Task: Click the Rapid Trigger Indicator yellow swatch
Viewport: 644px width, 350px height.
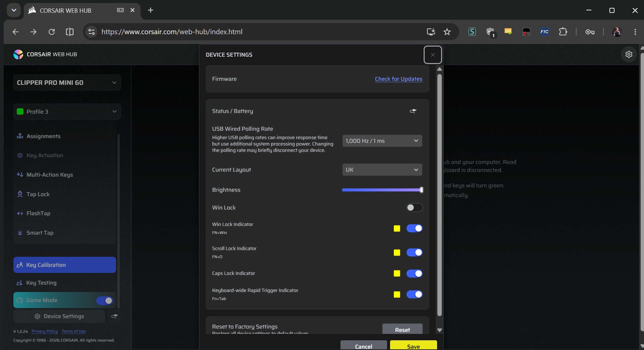Action: pos(397,294)
